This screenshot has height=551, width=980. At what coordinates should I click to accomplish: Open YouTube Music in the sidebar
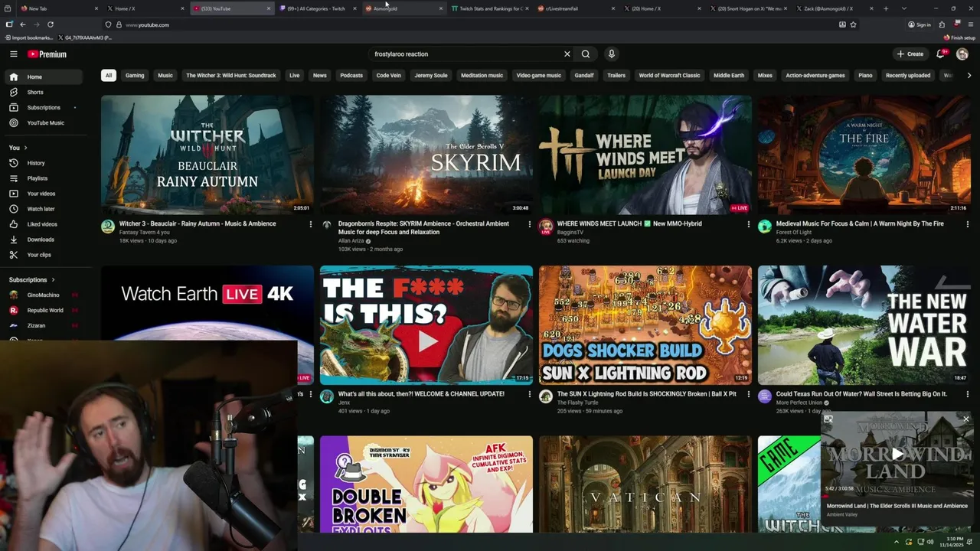(45, 122)
